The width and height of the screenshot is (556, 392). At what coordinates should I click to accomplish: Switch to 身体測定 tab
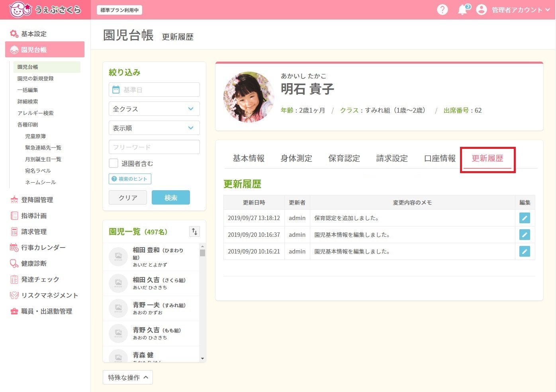click(296, 158)
